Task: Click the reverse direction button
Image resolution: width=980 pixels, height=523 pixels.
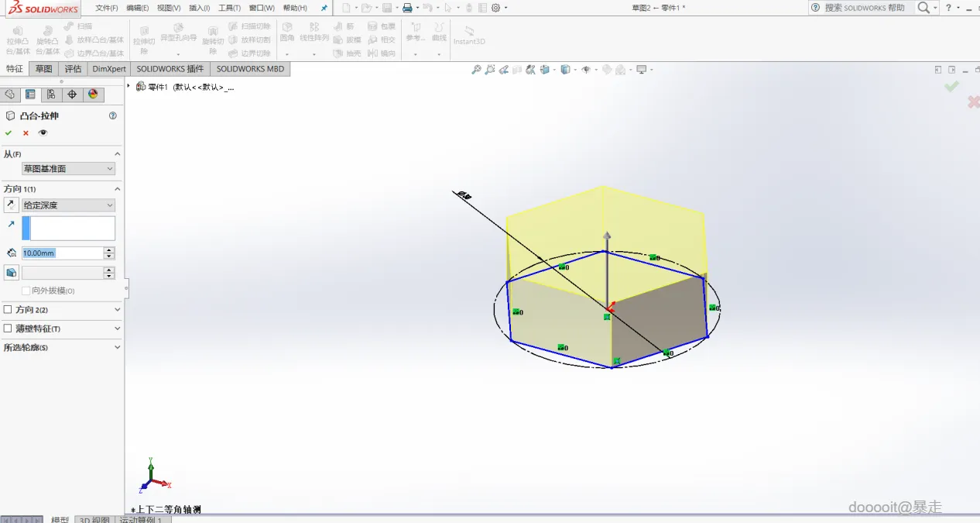Action: 12,205
